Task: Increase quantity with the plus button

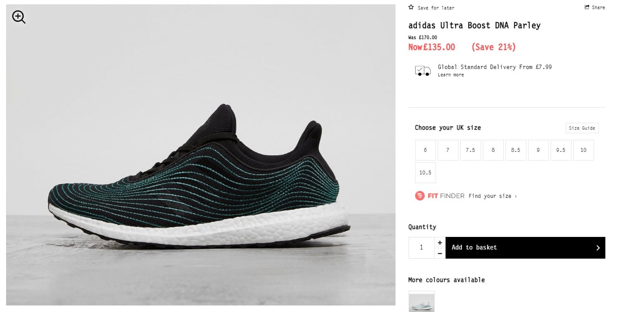Action: [x=440, y=243]
